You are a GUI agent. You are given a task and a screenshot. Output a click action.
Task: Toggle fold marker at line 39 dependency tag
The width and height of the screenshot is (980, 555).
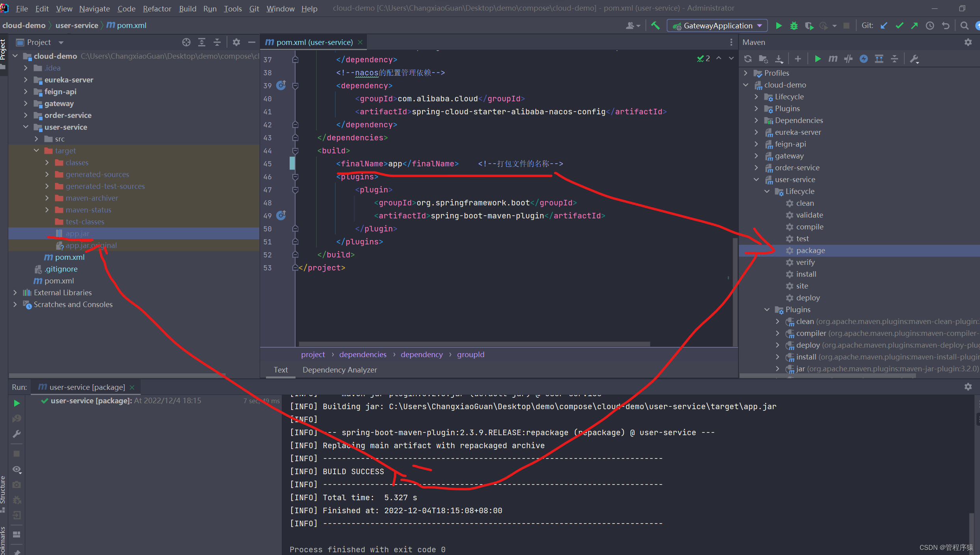(295, 86)
